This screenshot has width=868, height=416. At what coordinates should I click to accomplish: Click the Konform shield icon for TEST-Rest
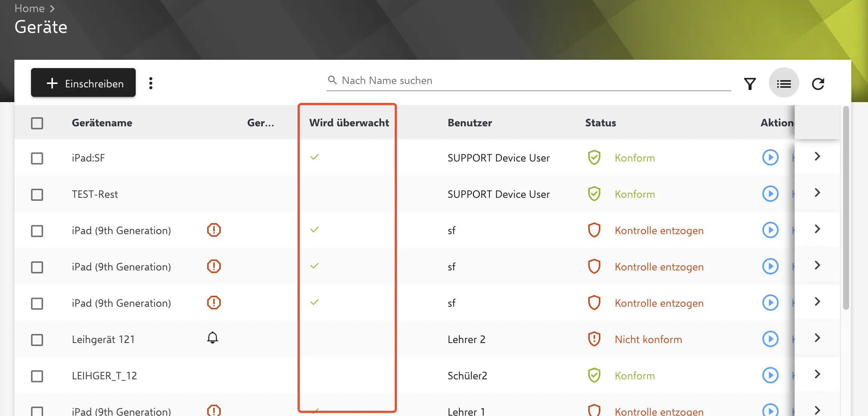pos(594,194)
